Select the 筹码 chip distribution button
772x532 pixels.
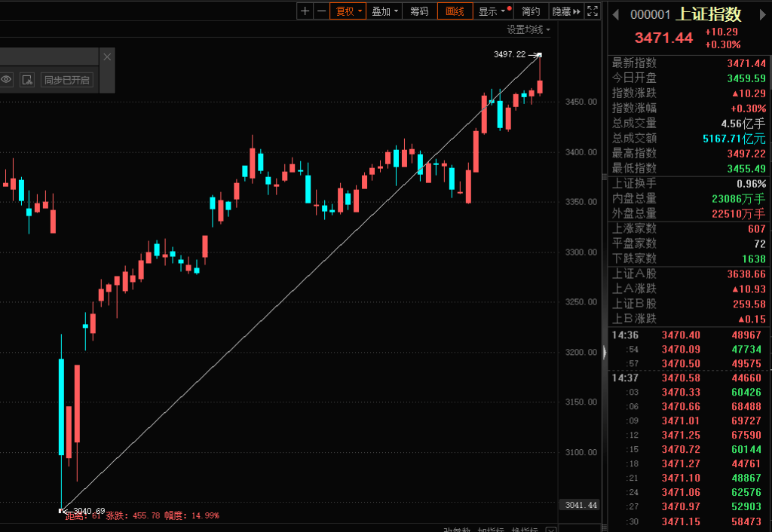pyautogui.click(x=419, y=11)
